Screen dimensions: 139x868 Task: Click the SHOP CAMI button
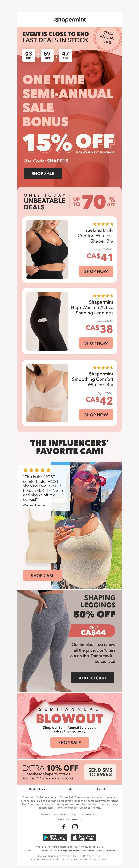(x=42, y=576)
